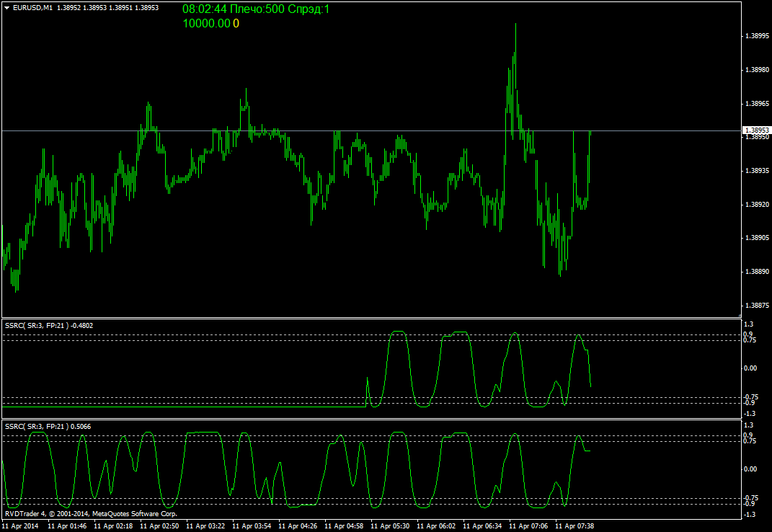This screenshot has height=532, width=772.
Task: Click the 11 Apr 07:38 time label
Action: point(574,526)
